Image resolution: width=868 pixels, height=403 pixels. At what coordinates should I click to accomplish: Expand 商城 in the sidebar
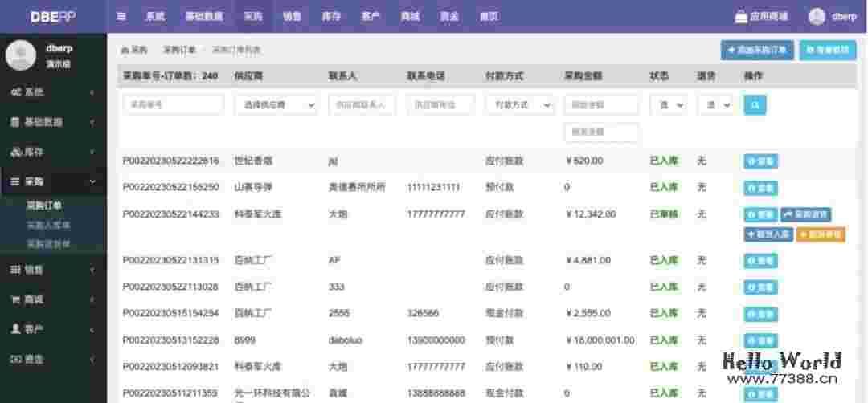tap(53, 299)
